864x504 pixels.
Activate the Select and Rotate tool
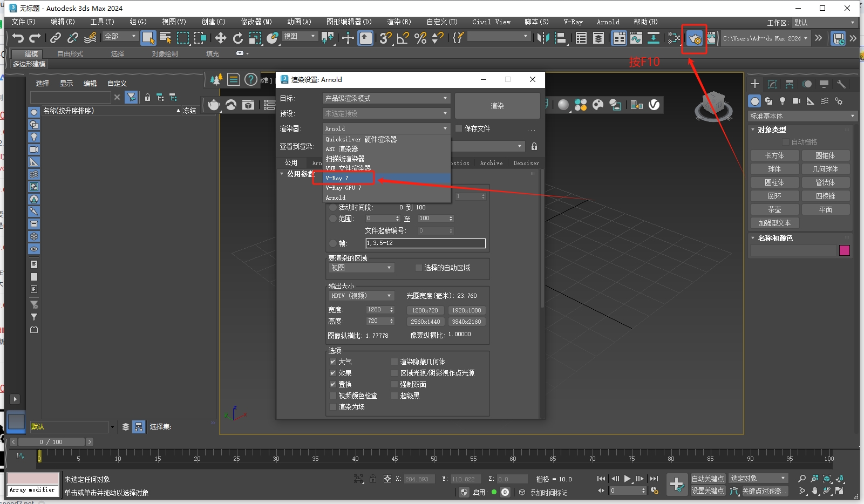[237, 38]
